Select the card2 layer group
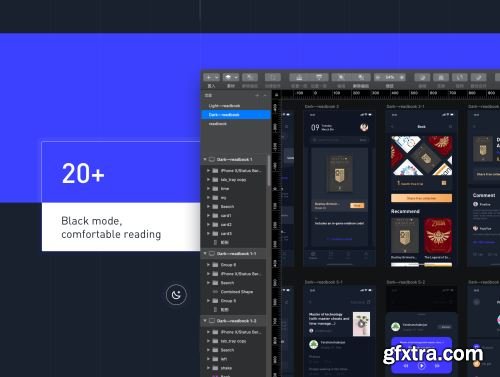 [x=234, y=224]
